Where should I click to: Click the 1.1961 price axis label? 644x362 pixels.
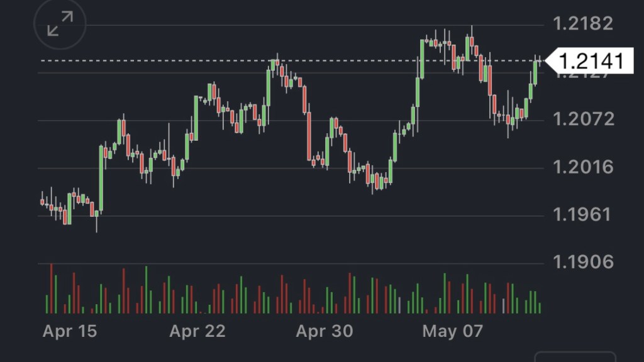(582, 214)
